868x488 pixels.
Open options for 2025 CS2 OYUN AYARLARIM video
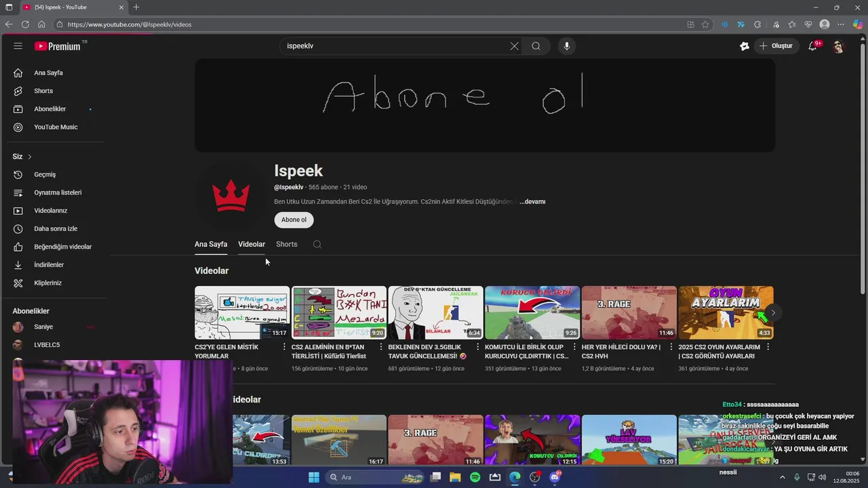(x=768, y=347)
